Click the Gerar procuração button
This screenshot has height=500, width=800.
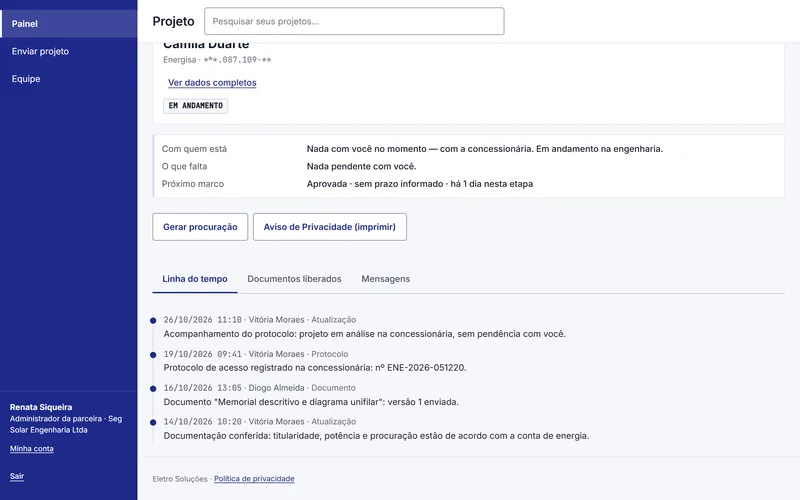[x=200, y=227]
